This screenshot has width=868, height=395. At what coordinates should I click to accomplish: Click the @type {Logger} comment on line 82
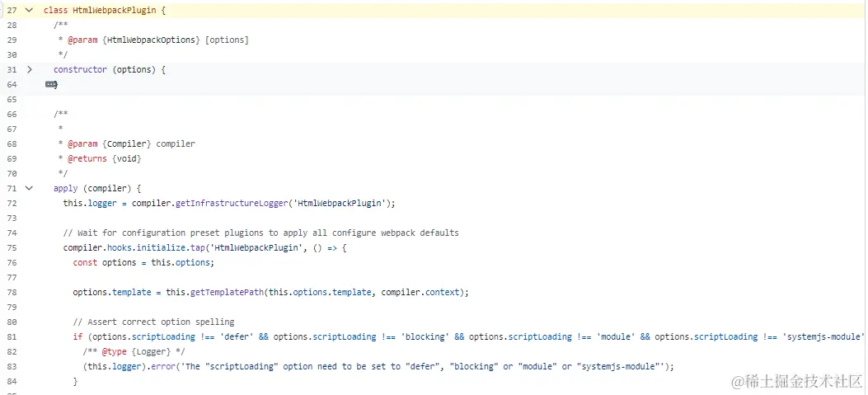coord(134,351)
